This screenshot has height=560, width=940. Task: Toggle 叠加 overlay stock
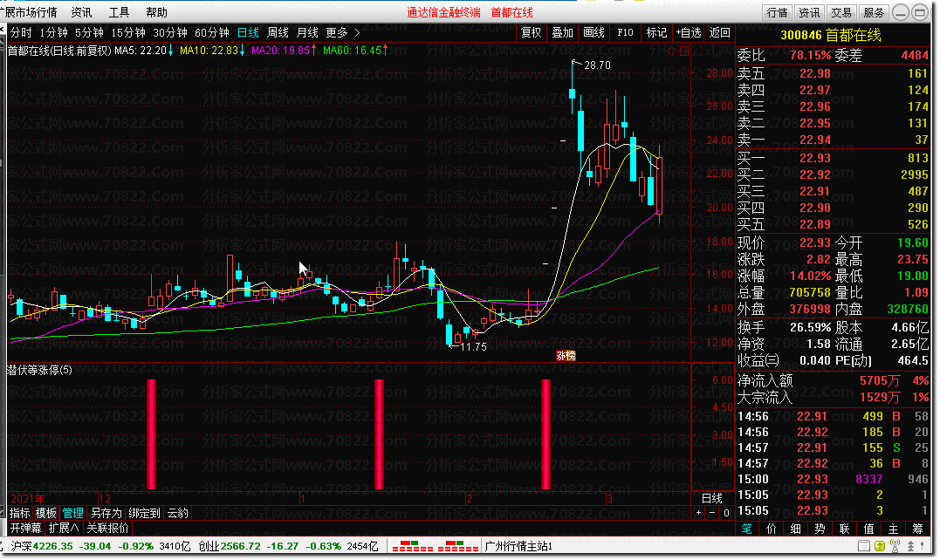(563, 33)
